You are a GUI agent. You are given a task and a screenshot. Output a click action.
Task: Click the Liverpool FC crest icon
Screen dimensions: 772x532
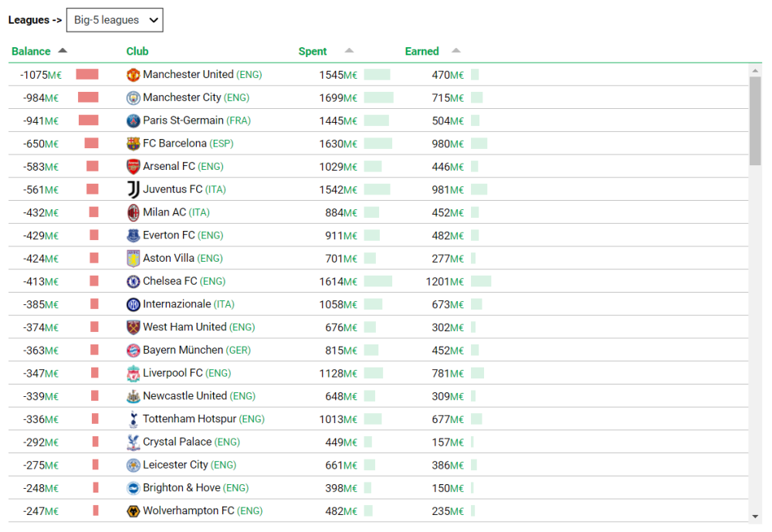pyautogui.click(x=133, y=374)
